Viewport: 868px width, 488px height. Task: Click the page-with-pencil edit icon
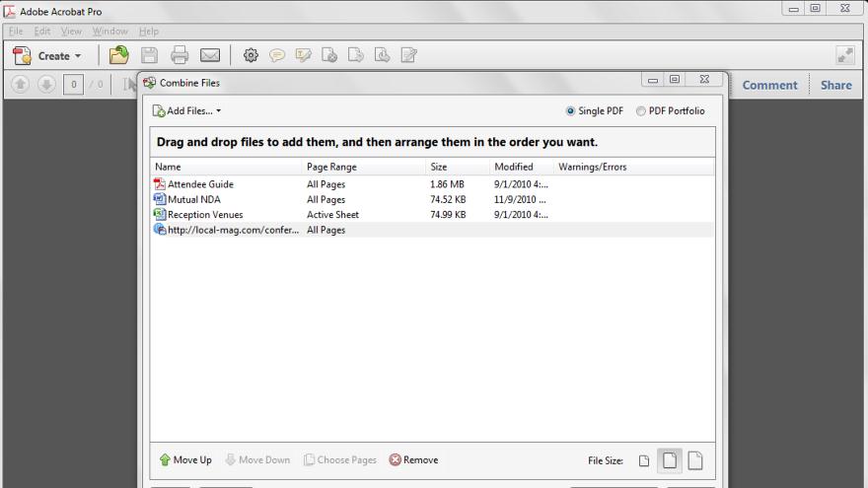coord(408,55)
